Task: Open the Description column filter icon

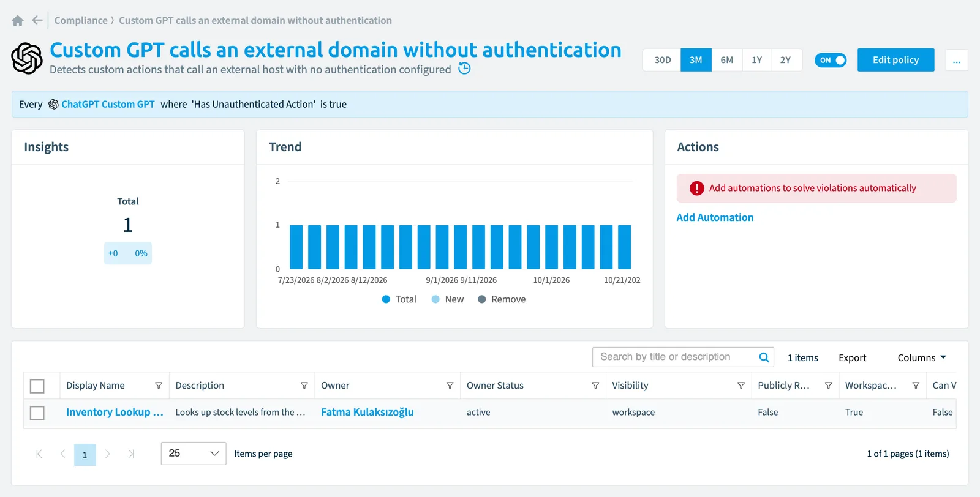Action: coord(304,386)
